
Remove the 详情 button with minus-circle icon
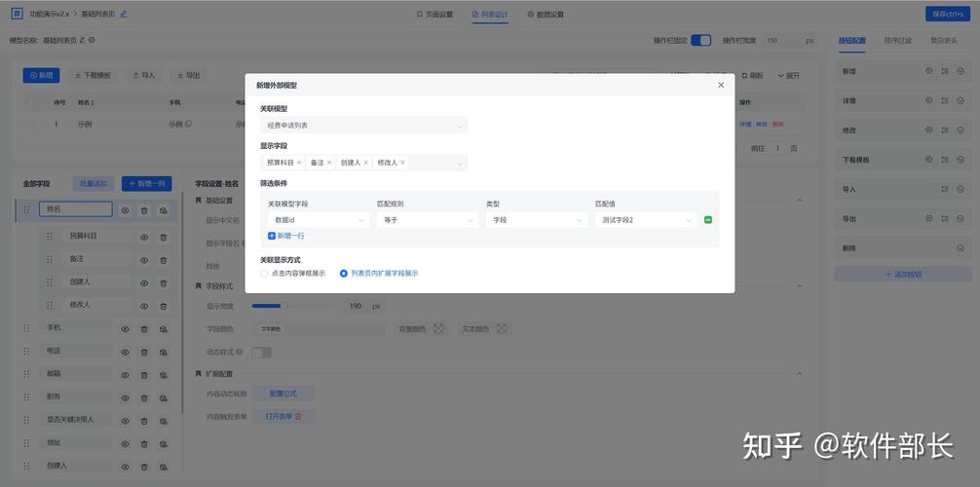coord(961,100)
